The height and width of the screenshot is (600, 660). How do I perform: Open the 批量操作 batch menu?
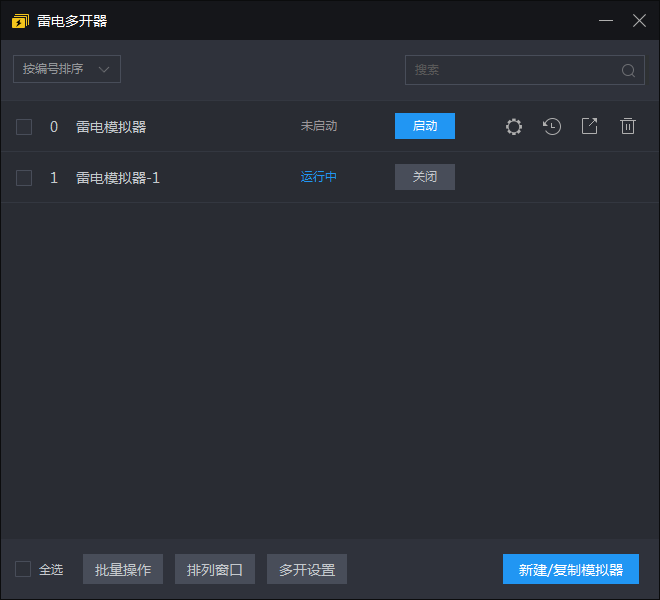coord(123,570)
